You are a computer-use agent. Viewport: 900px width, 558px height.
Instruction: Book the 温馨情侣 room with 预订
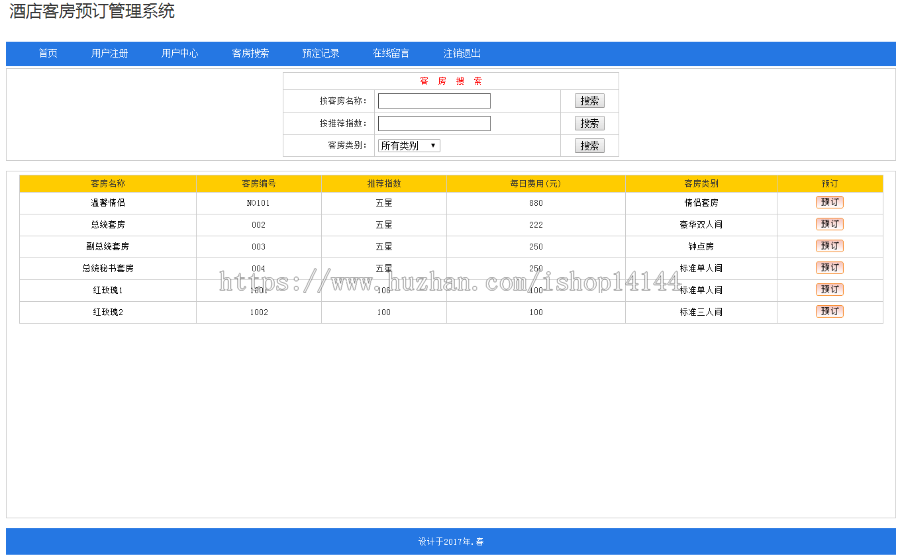click(x=829, y=202)
